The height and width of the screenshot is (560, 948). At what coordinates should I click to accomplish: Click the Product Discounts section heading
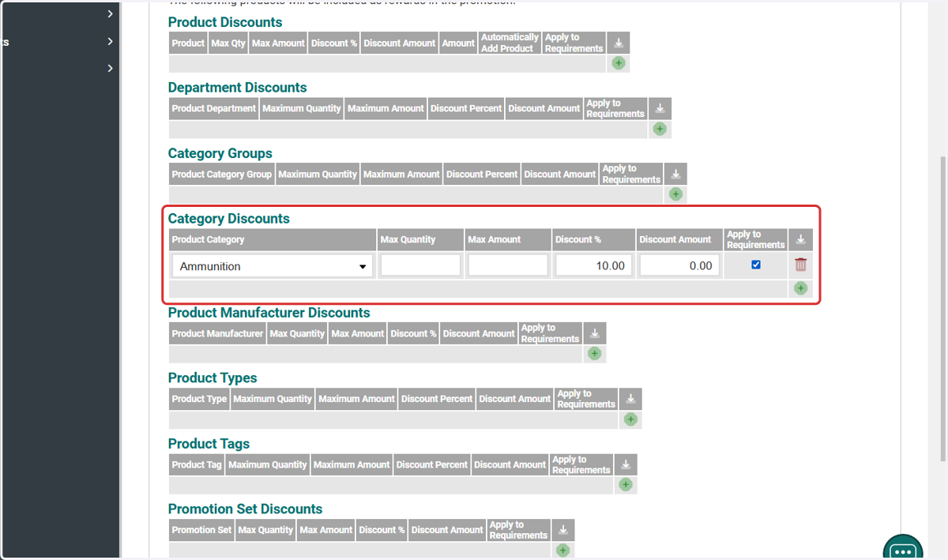225,22
